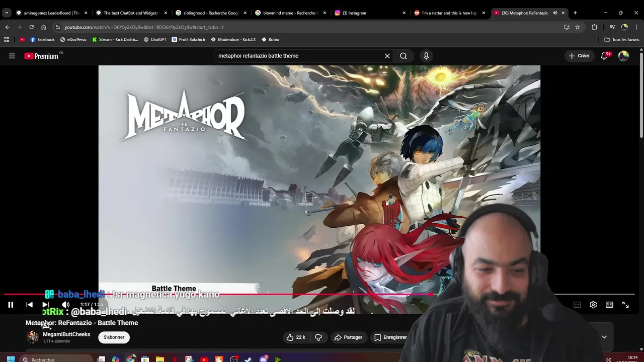Click Rechercher in Windows taskbar
This screenshot has height=362, width=644.
click(x=56, y=359)
